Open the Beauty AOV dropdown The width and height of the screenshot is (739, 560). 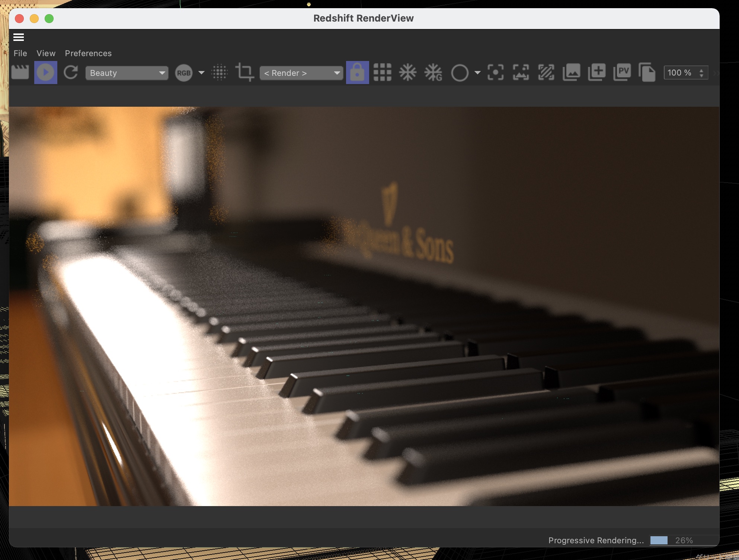[x=127, y=73]
